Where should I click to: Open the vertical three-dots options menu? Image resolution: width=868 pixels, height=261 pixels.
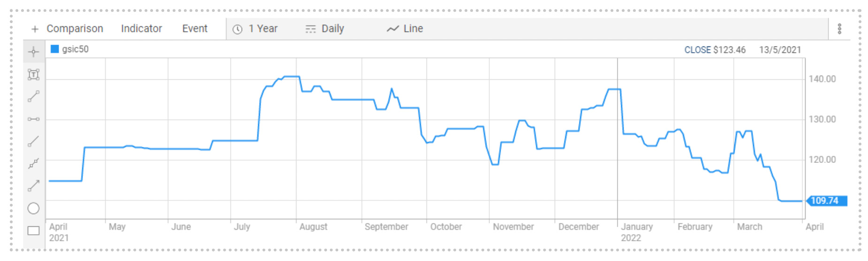(839, 29)
